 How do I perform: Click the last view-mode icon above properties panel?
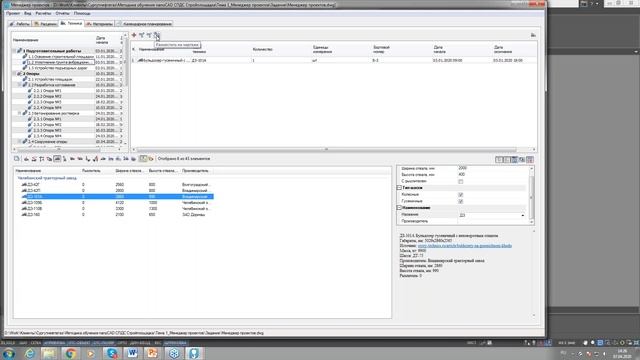tap(530, 160)
